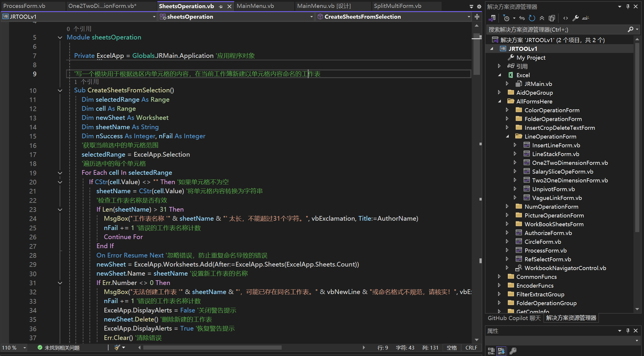This screenshot has height=356, width=644.
Task: Click the Solution Explorer search box
Action: [x=556, y=30]
